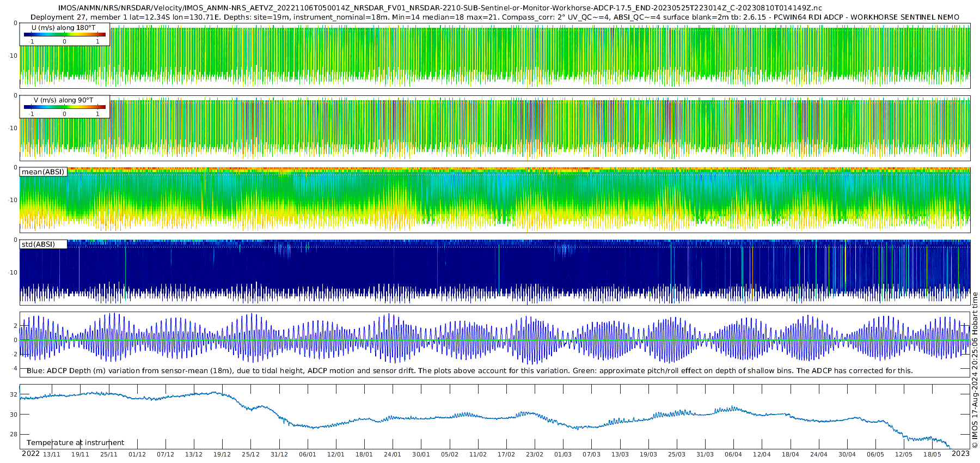This screenshot has height=463, width=980.
Task: Click the 13/12 date tick label
Action: tap(194, 454)
